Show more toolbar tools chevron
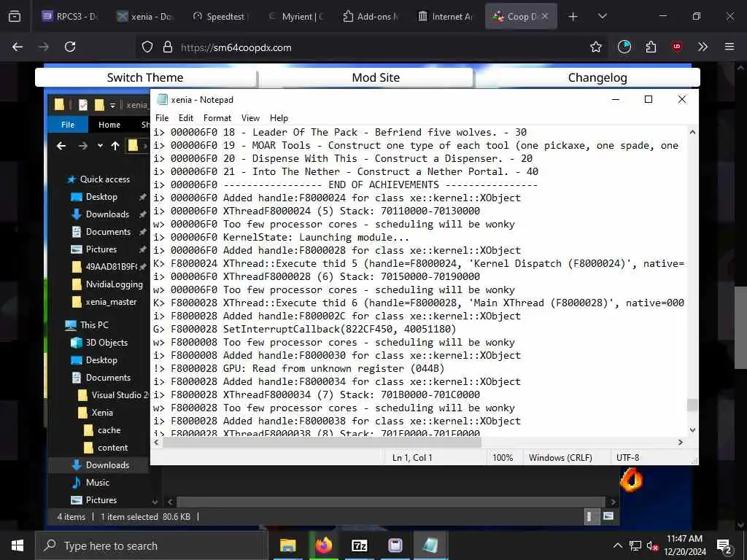The image size is (747, 560). [x=703, y=47]
